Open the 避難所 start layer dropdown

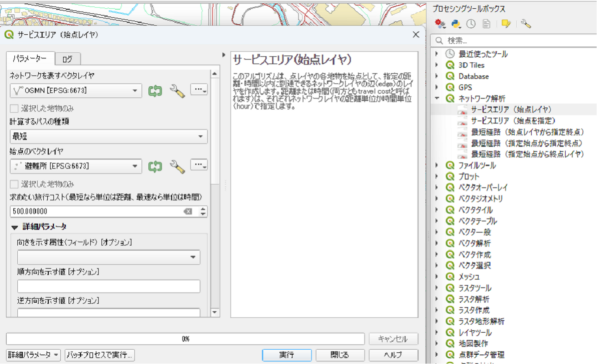coord(76,166)
